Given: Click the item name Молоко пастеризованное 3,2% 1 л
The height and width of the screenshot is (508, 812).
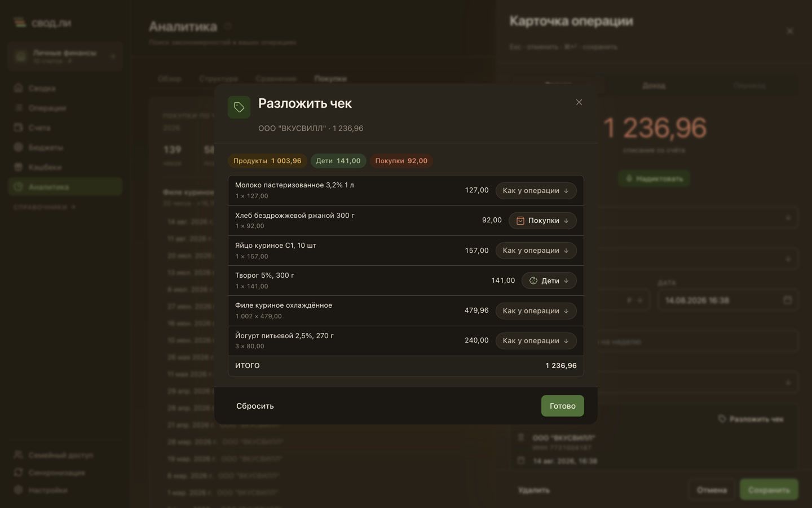Looking at the screenshot, I should click(x=294, y=185).
